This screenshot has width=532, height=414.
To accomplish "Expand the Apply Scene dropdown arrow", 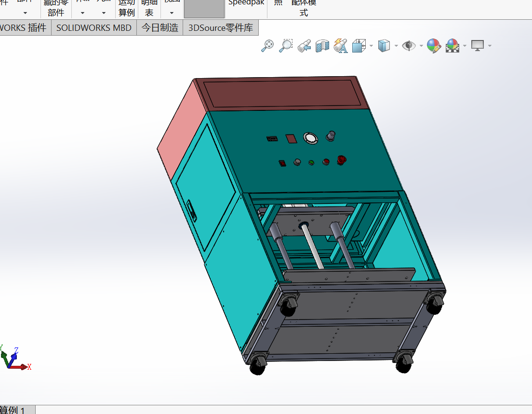I will point(465,46).
